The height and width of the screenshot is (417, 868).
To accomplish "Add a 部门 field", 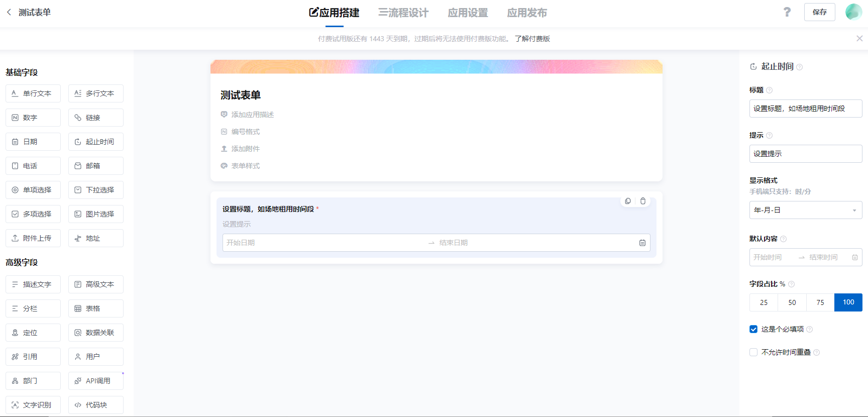I will point(33,381).
